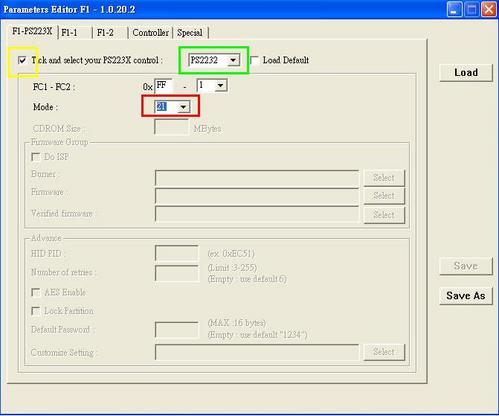Click the CDROM Size input field
499x416 pixels.
pyautogui.click(x=172, y=127)
